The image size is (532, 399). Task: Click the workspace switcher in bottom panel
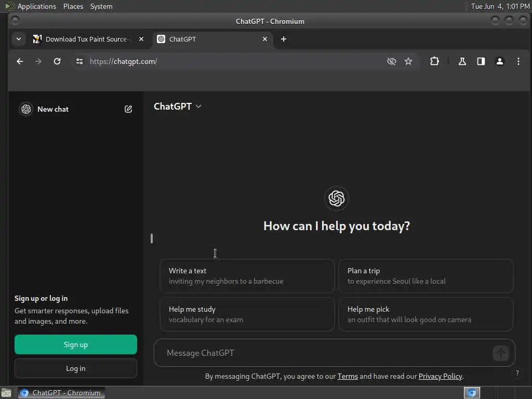[x=472, y=393]
